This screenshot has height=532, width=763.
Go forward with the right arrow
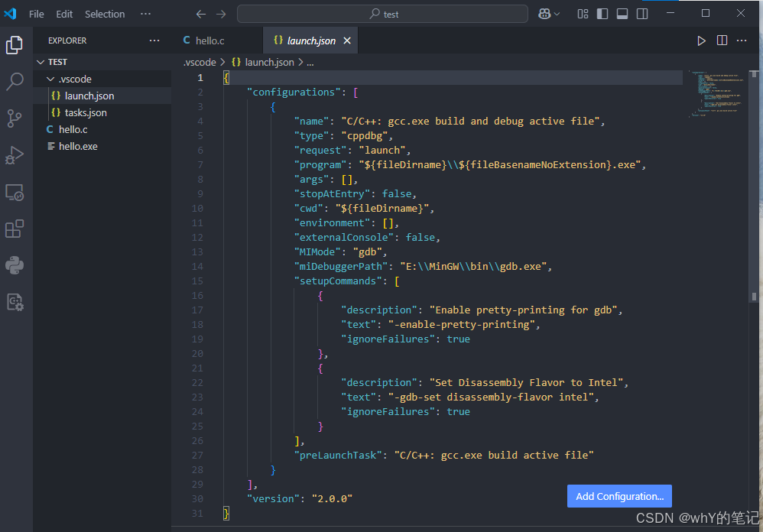tap(221, 14)
